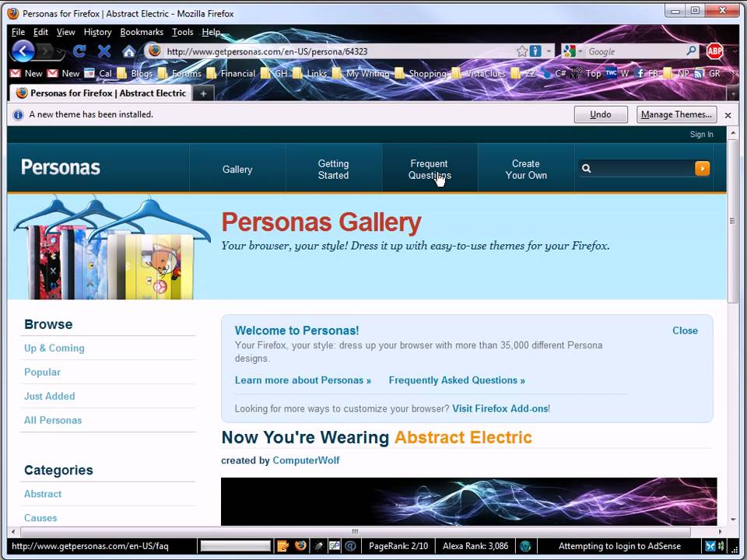Go back with the Back arrow button

(23, 51)
